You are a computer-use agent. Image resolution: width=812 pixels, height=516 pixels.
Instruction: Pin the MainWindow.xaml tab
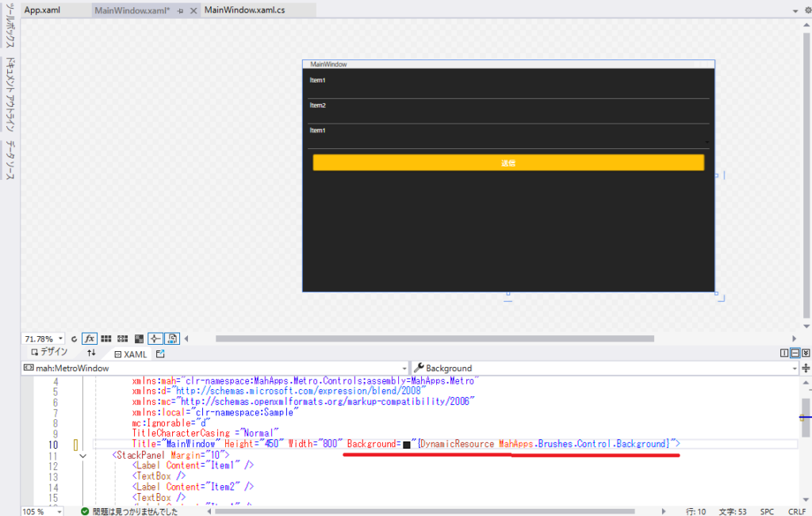coord(180,11)
